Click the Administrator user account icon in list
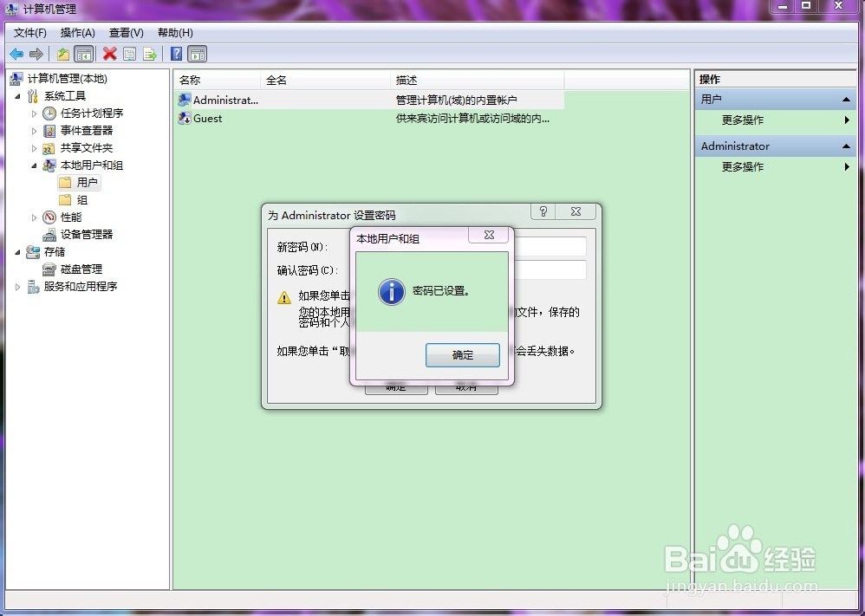The height and width of the screenshot is (616, 865). tap(185, 100)
